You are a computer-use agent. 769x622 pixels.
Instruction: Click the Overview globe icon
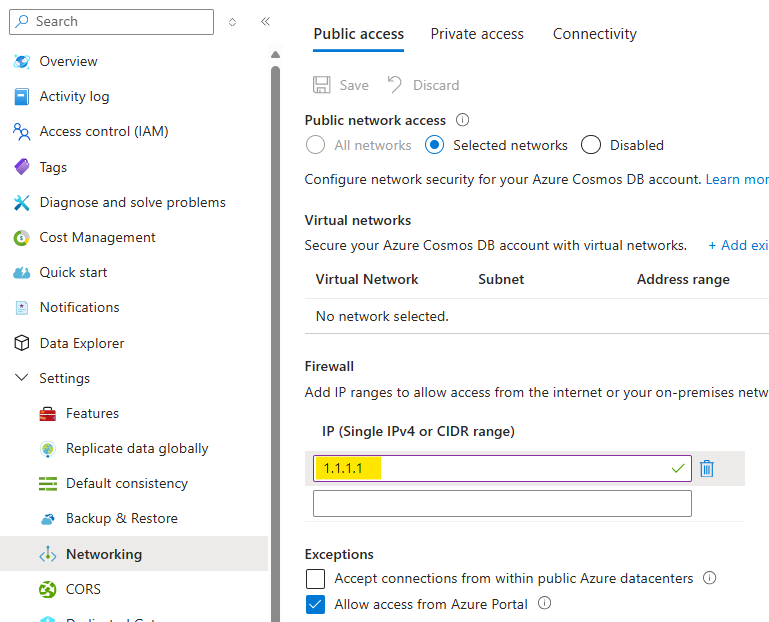coord(22,61)
